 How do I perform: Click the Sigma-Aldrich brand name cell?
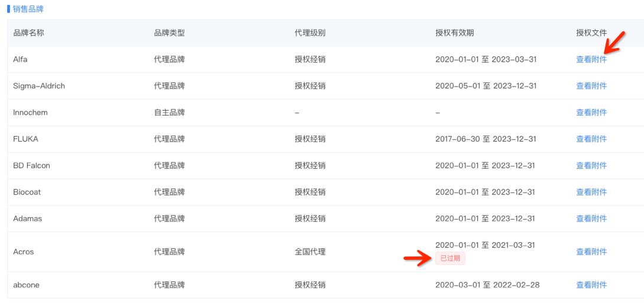coord(39,86)
